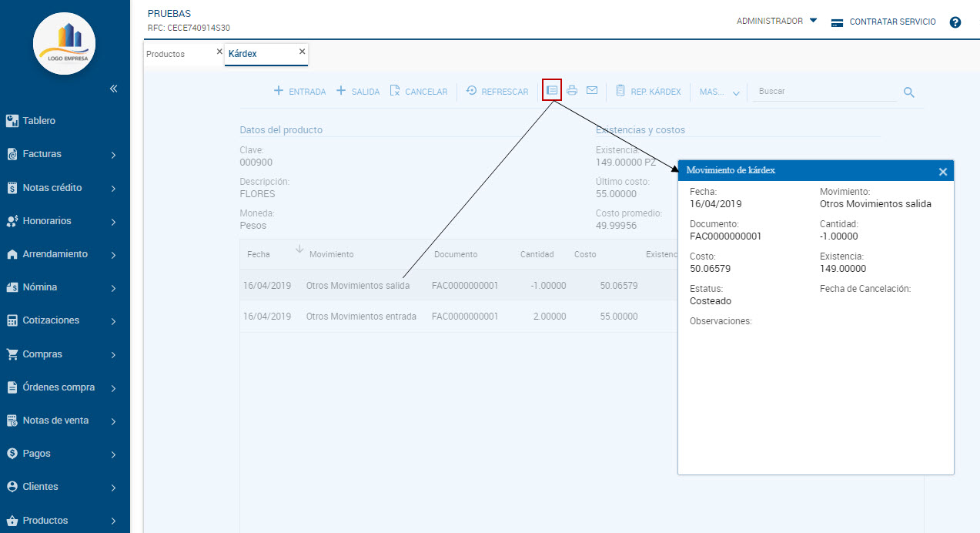Viewport: 980px width, 533px height.
Task: Open the ADMINISTRADOR user dropdown
Action: (x=776, y=22)
